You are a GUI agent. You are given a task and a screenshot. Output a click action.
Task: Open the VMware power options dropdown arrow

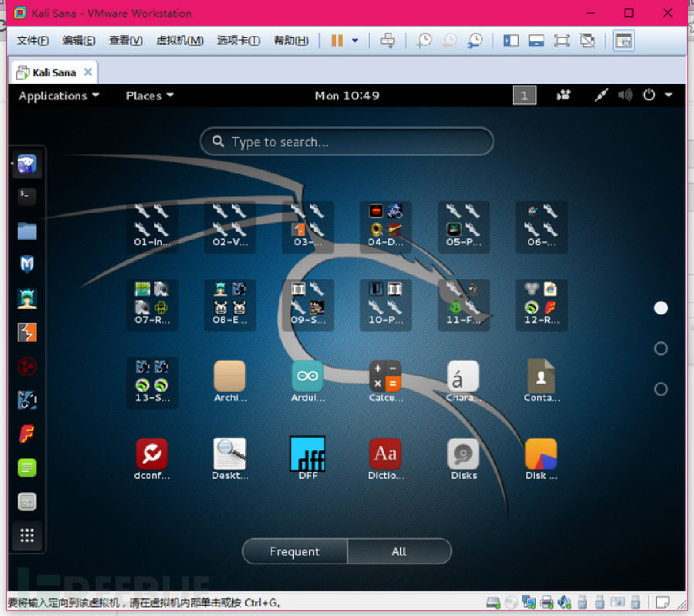click(x=355, y=41)
